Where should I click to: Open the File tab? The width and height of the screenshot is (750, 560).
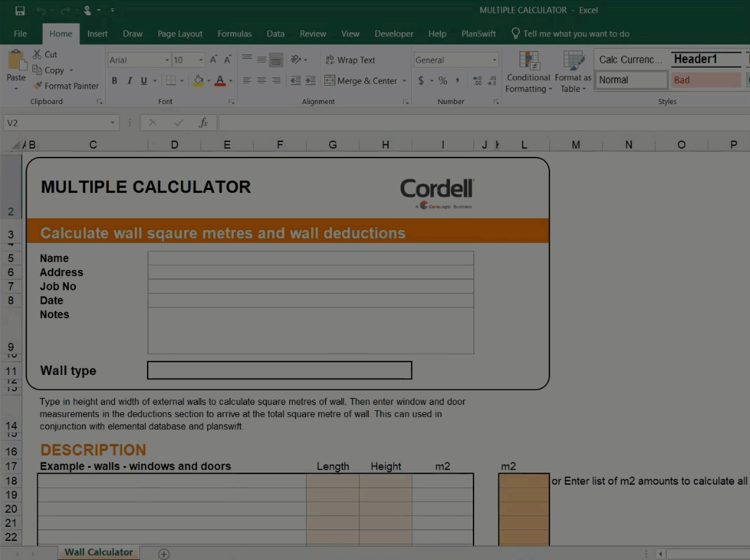pos(20,34)
